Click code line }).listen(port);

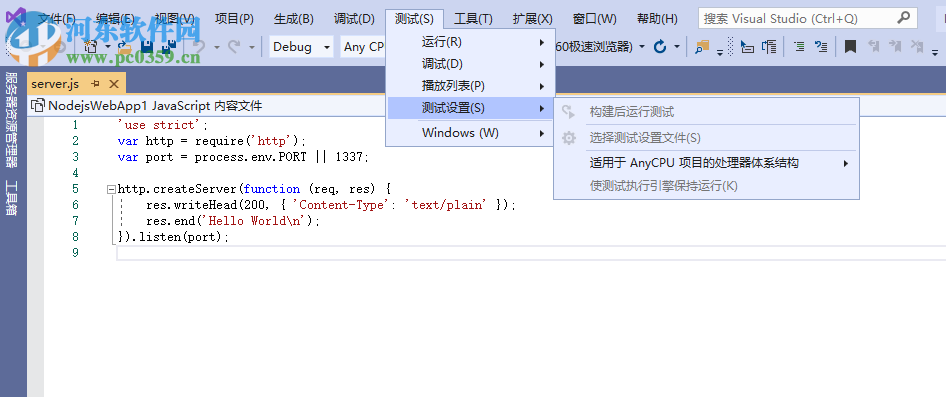[x=174, y=237]
